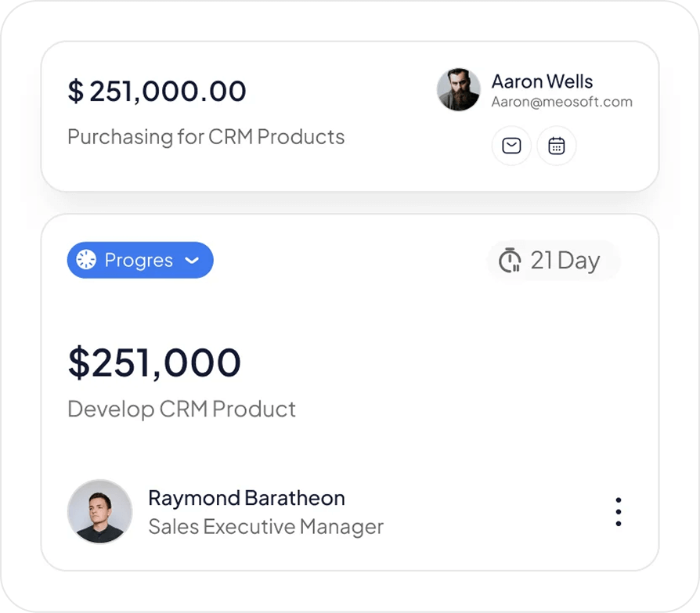Image resolution: width=700 pixels, height=613 pixels.
Task: Select the Purchasing for CRM Products description
Action: pos(206,137)
